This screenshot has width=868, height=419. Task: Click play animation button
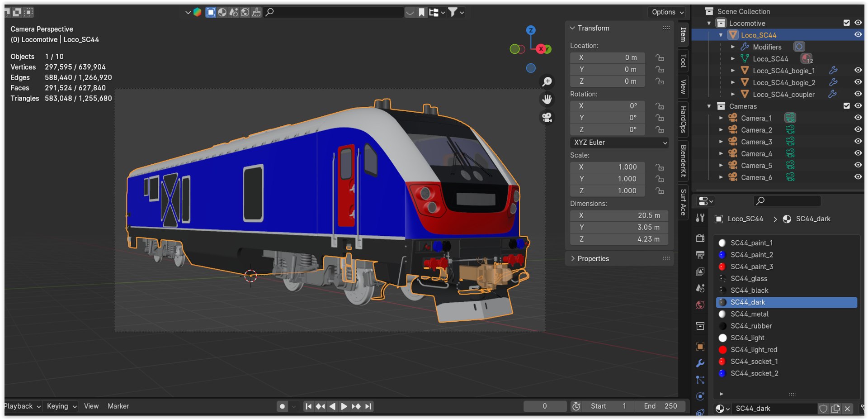(344, 406)
